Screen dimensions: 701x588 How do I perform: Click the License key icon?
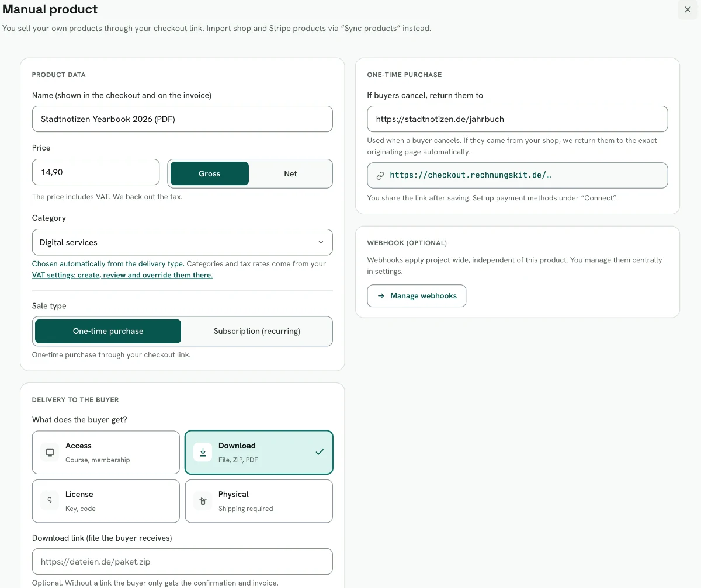(50, 501)
